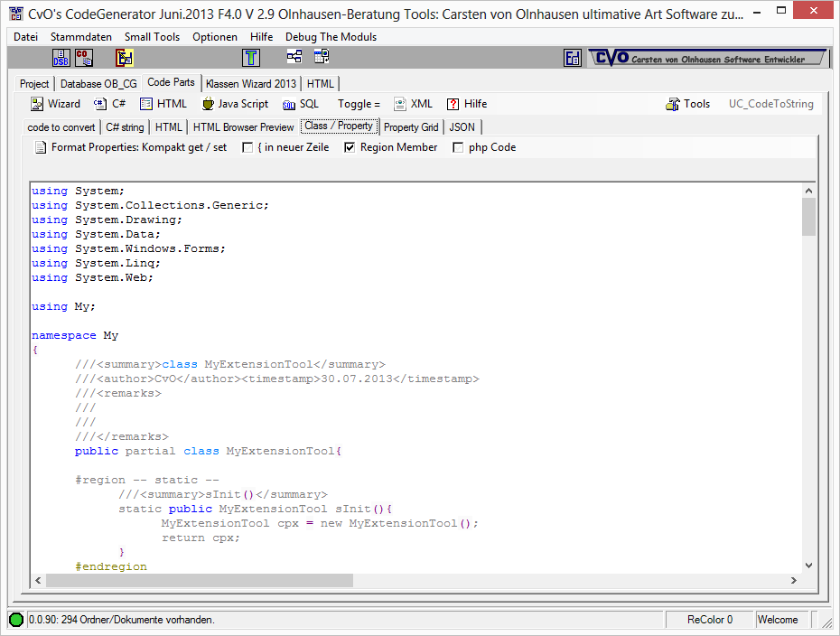Switch to Klassen Wizard 2013 tab

[251, 84]
